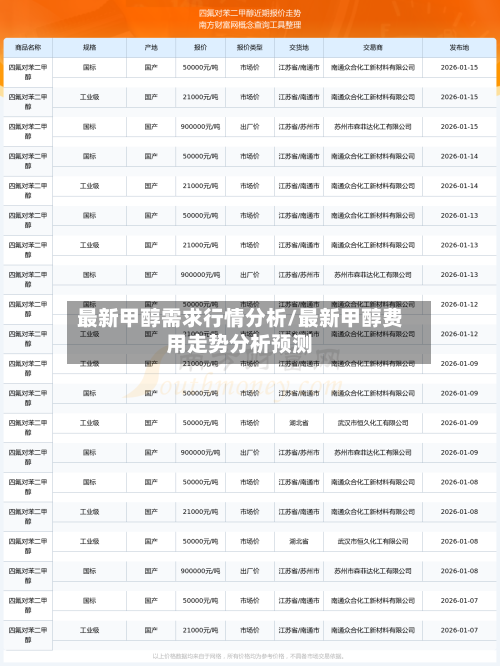Viewport: 500px width, 666px height.
Task: Click 50000元/吨 in the 2026-01-15 row
Action: coord(200,67)
